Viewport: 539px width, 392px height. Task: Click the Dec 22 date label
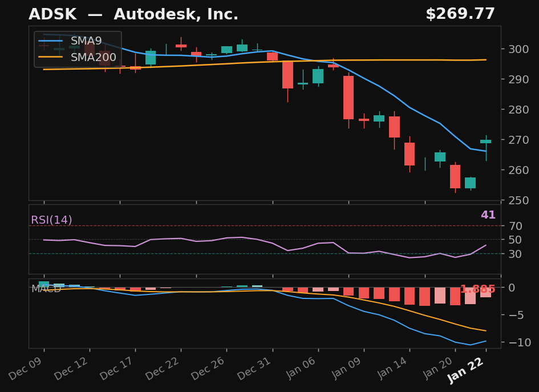point(163,369)
